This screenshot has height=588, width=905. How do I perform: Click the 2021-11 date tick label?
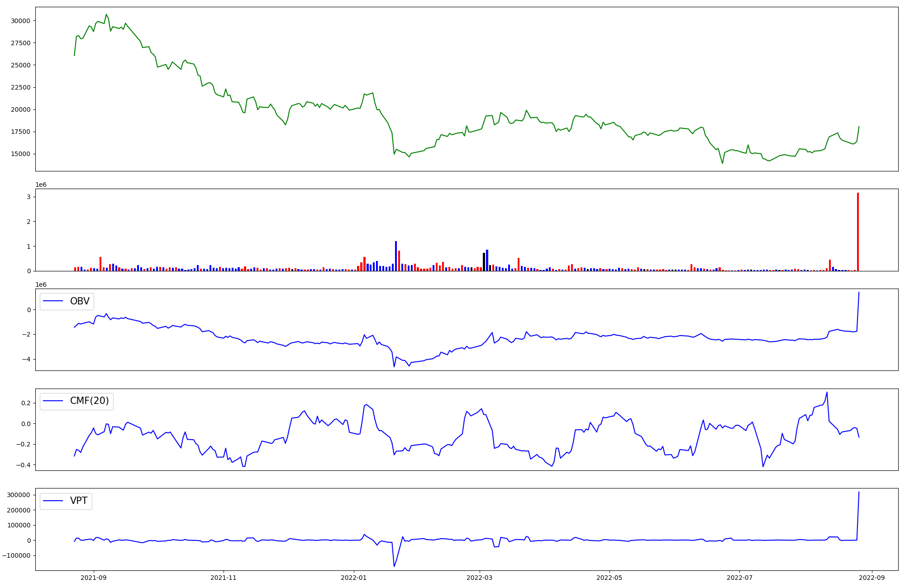point(224,578)
